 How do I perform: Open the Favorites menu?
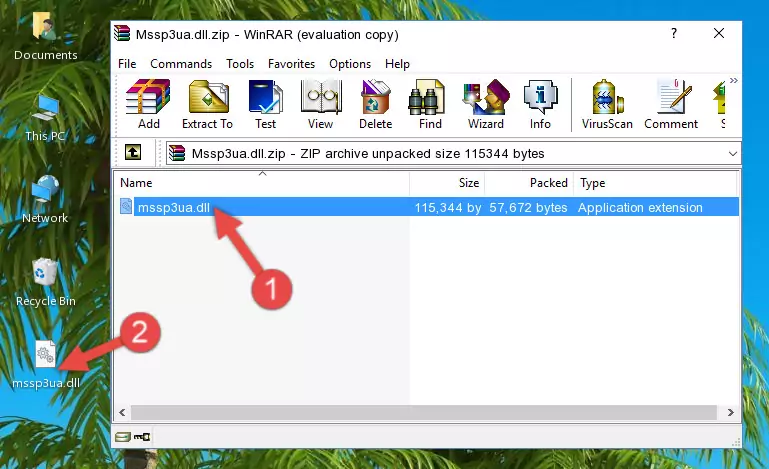291,64
